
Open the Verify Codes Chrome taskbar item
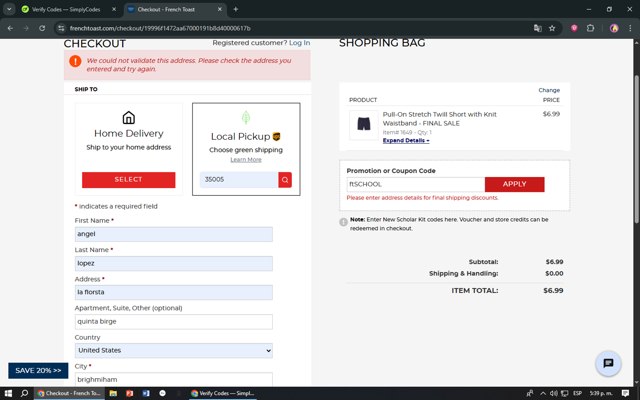222,393
